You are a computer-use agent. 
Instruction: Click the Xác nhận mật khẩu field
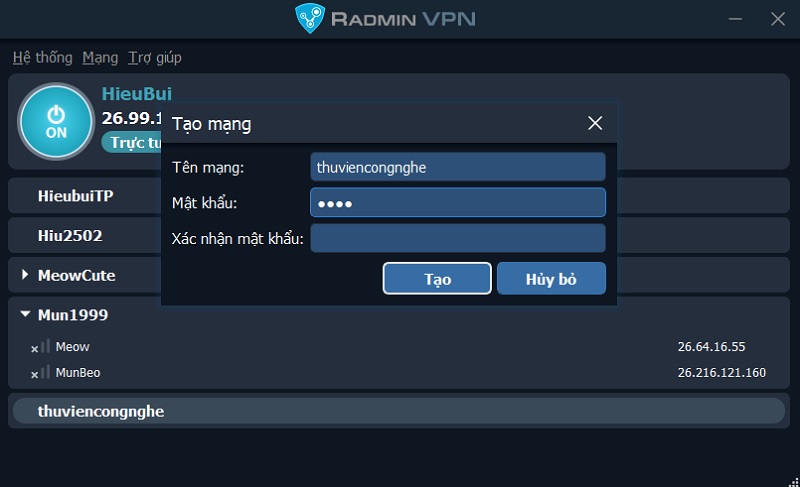[x=458, y=238]
